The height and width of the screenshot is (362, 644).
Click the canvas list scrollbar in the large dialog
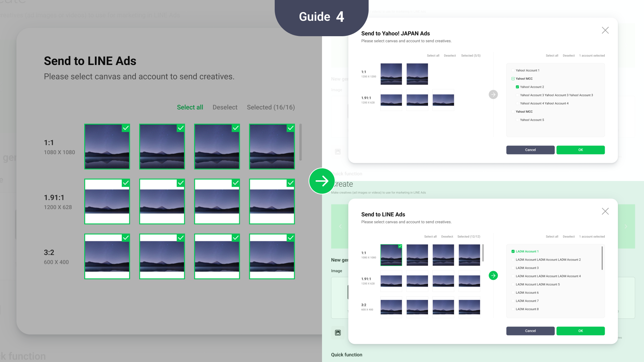click(301, 142)
